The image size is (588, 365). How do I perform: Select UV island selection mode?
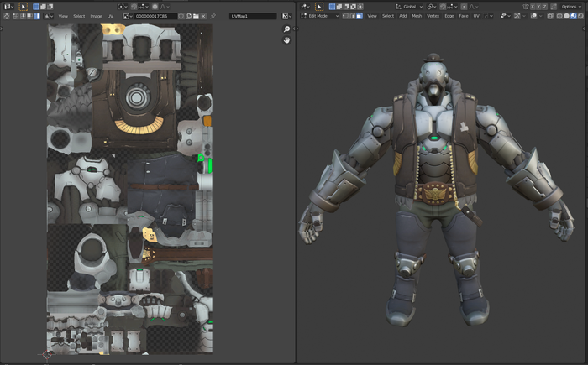[37, 16]
